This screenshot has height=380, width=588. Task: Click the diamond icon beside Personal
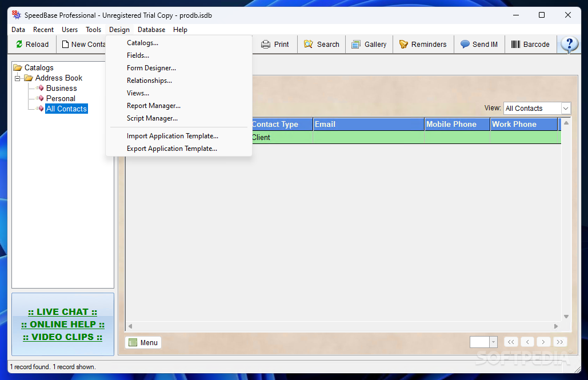click(41, 98)
